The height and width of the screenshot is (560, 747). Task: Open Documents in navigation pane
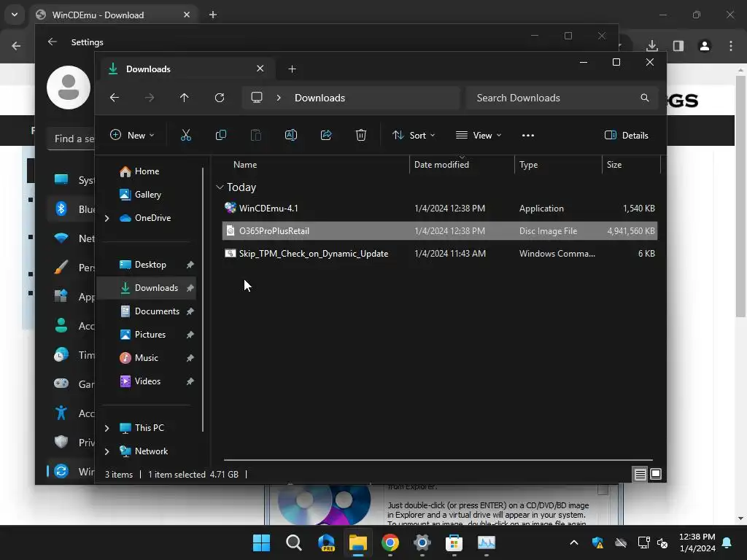tap(157, 311)
